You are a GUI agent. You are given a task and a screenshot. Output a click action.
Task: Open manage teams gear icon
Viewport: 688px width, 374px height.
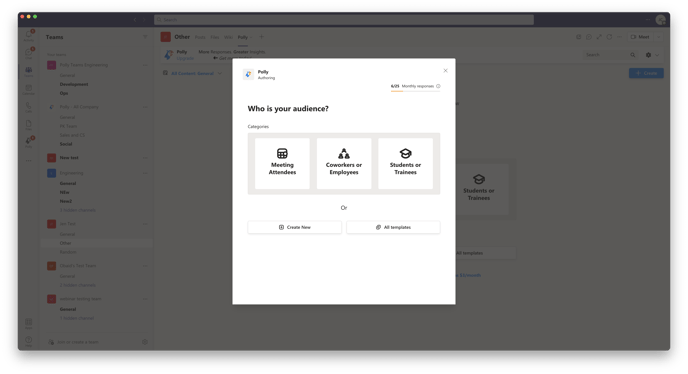pos(145,342)
